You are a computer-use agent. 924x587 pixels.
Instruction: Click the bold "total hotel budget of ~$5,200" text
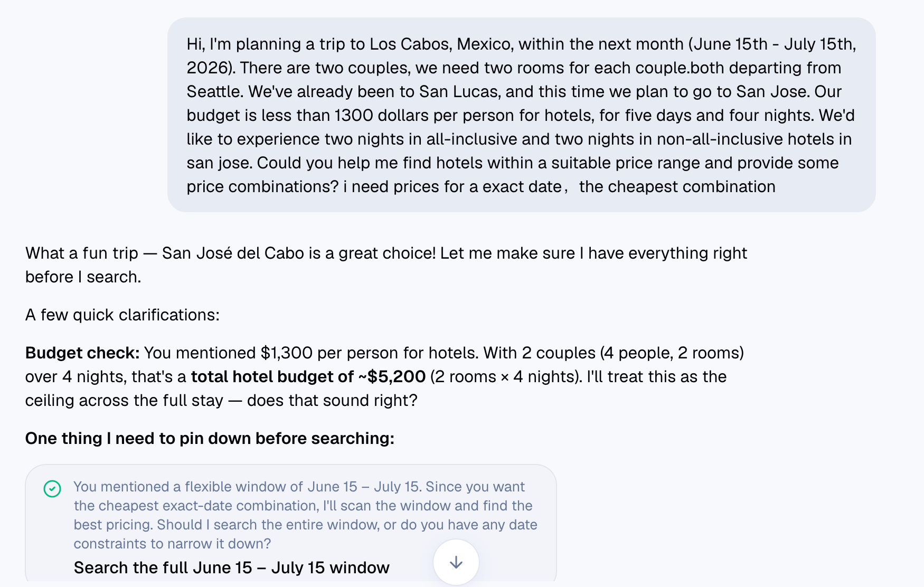tap(308, 376)
